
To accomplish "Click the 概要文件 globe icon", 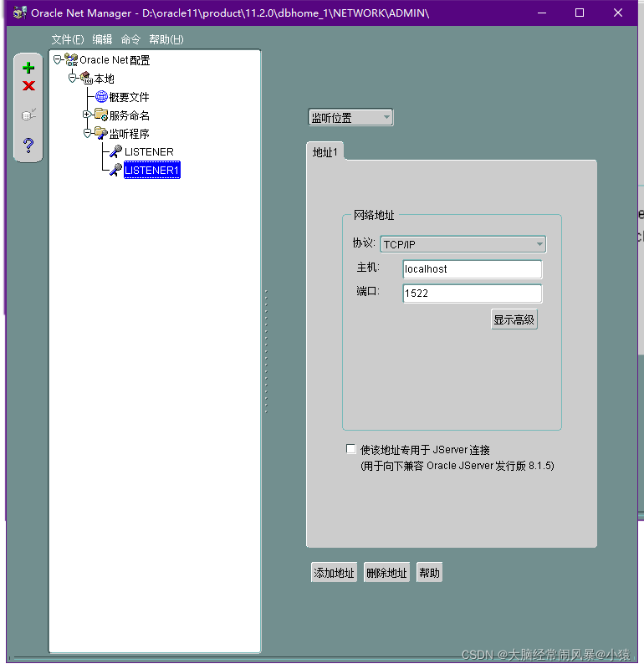I will [x=101, y=97].
